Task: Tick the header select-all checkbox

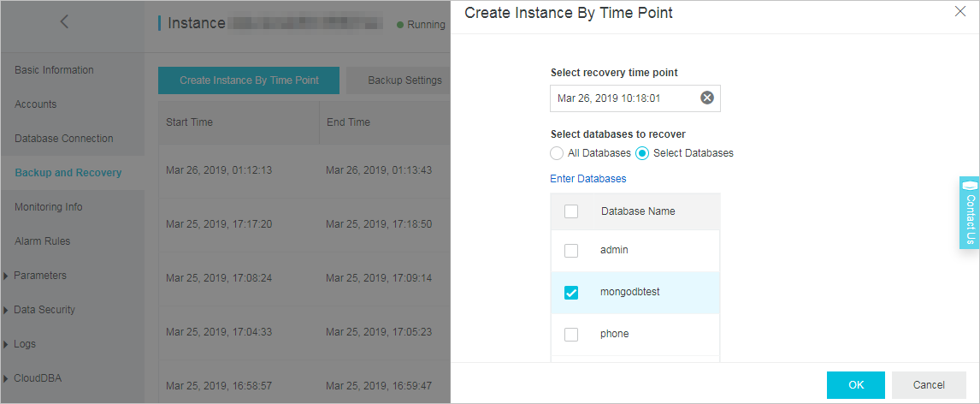Action: tap(571, 211)
